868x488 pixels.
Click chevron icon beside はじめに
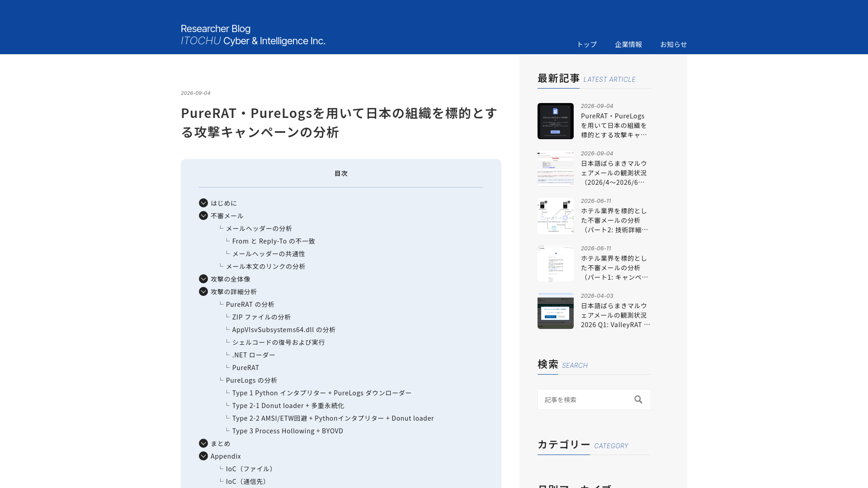click(x=203, y=203)
